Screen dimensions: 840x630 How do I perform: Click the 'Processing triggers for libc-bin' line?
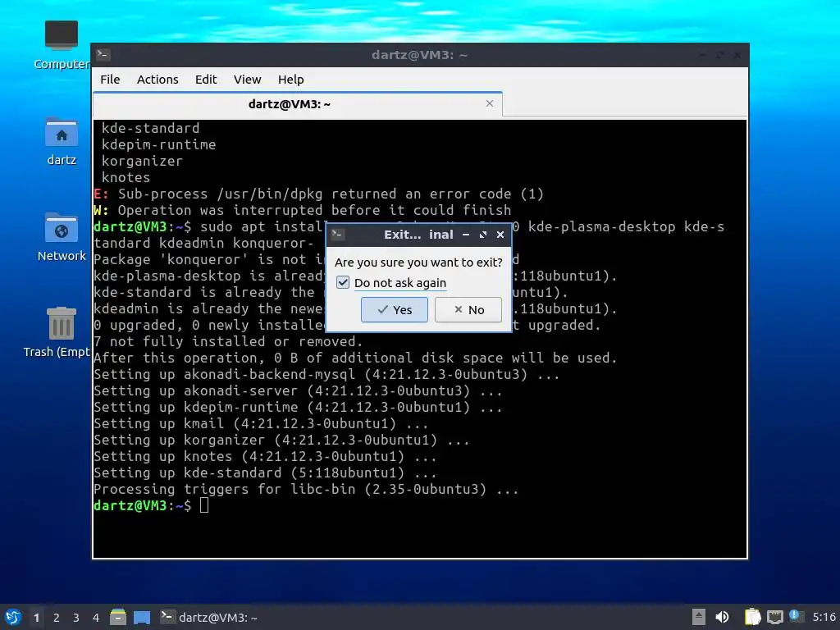coord(306,489)
